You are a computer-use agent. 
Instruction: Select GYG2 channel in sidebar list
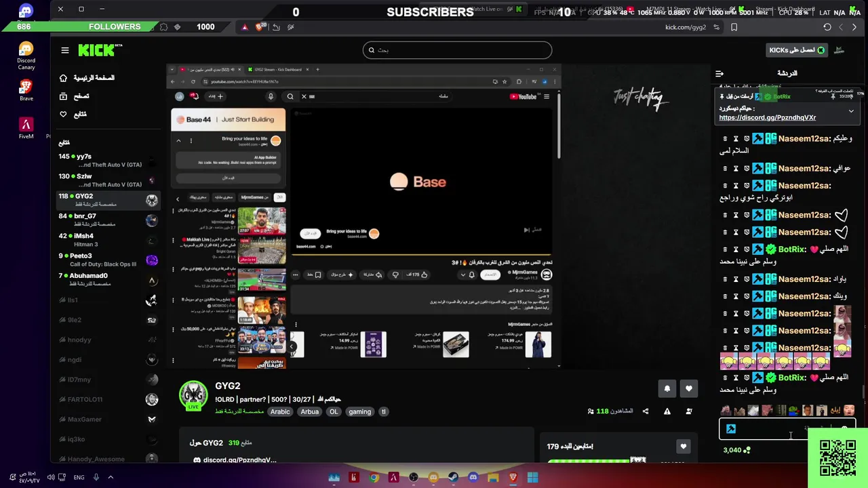click(x=108, y=200)
